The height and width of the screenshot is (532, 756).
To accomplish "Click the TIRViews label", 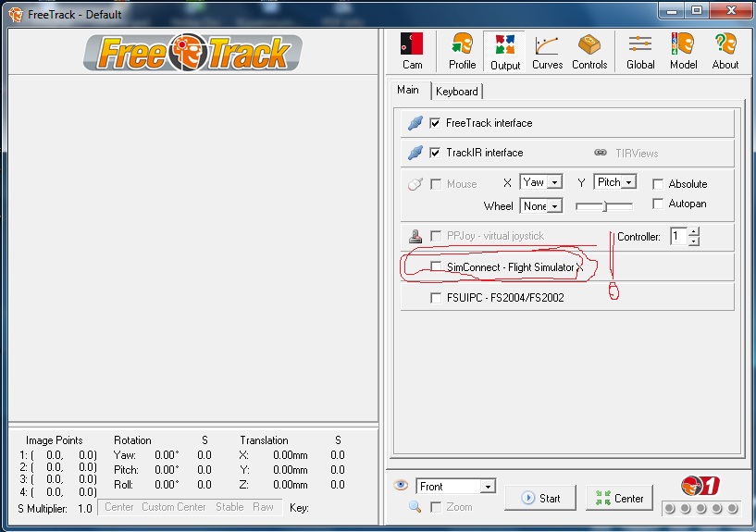I will 637,154.
